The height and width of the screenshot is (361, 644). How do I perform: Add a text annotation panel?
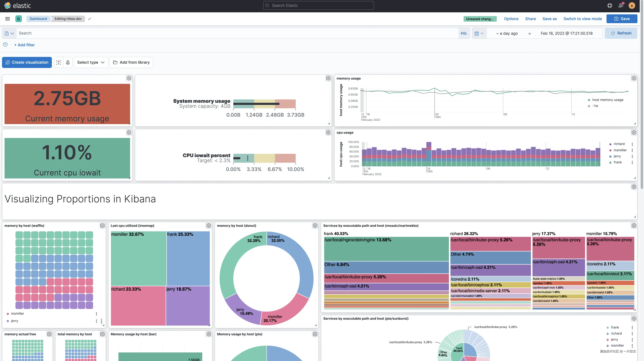59,62
